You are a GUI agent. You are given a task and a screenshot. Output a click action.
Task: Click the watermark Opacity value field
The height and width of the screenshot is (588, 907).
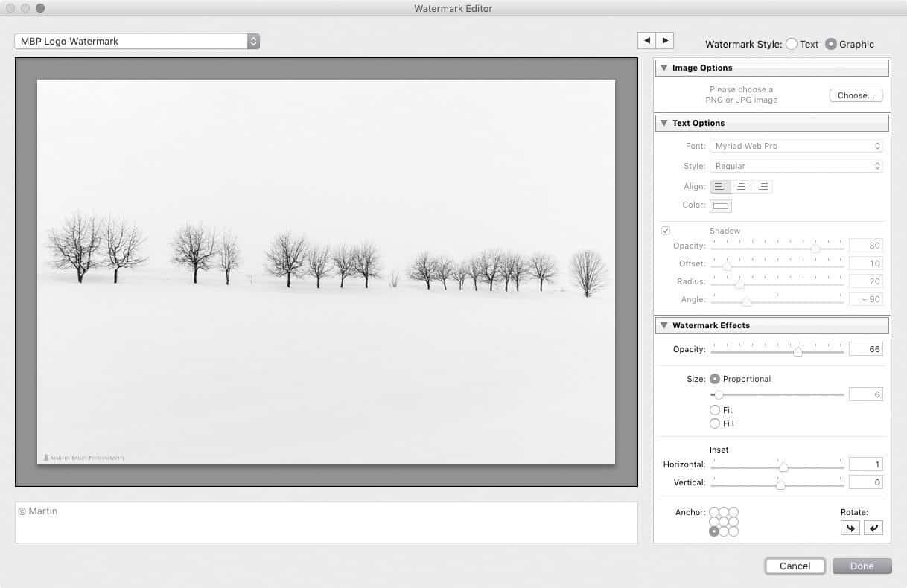865,349
